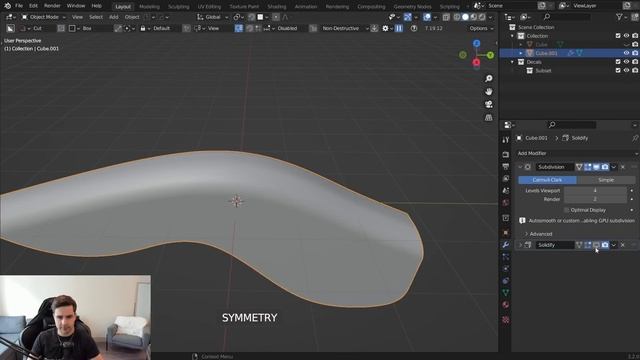640x360 pixels.
Task: Toggle viewport overlays button
Action: point(427,17)
